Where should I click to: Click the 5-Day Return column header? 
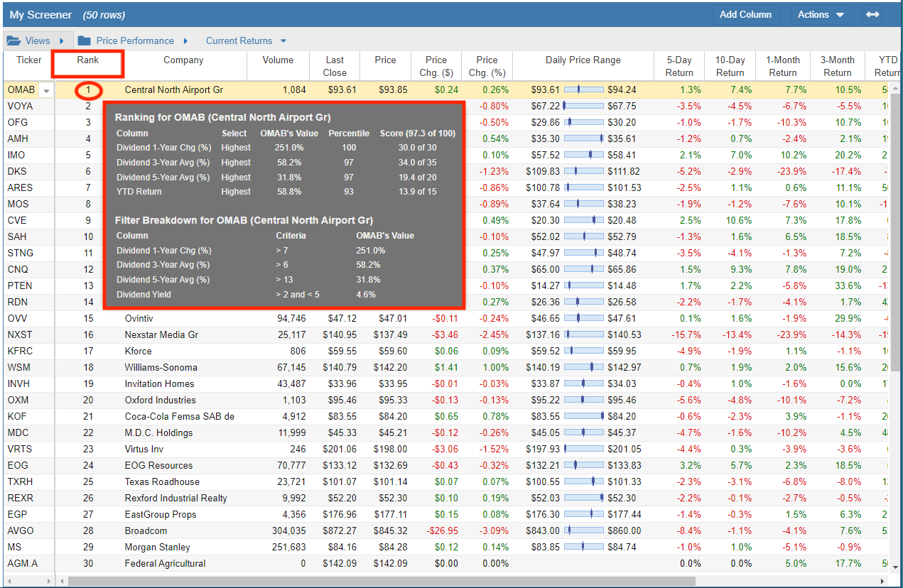(679, 66)
